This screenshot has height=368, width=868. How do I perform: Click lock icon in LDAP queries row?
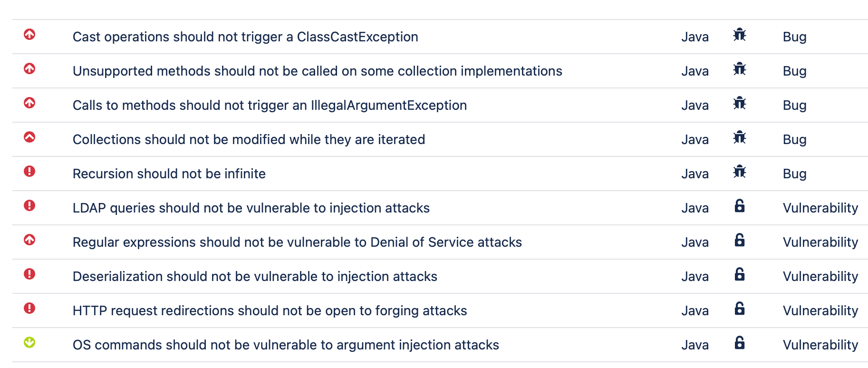(740, 206)
